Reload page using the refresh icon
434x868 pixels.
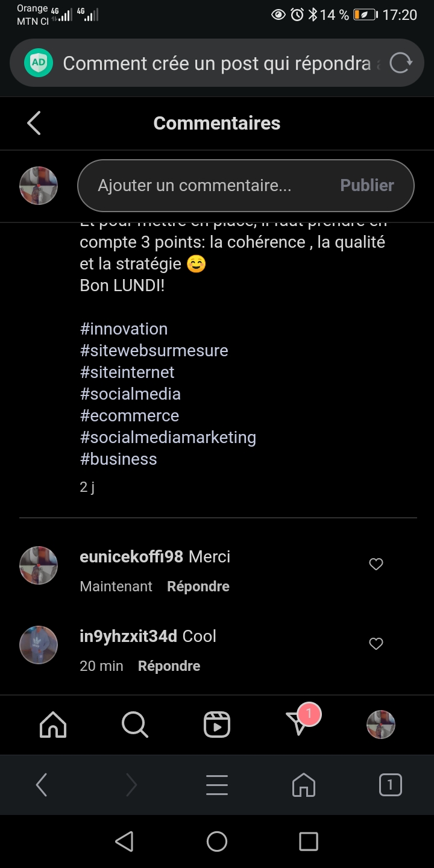click(x=400, y=63)
